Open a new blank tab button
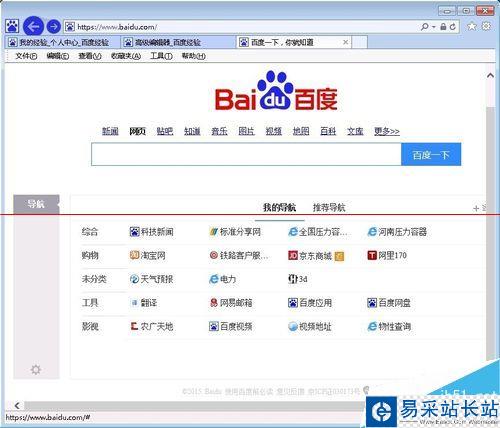The image size is (500, 428). [360, 42]
